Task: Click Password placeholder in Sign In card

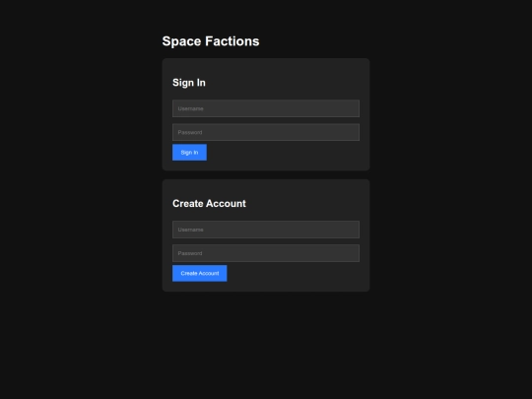Action: click(190, 132)
